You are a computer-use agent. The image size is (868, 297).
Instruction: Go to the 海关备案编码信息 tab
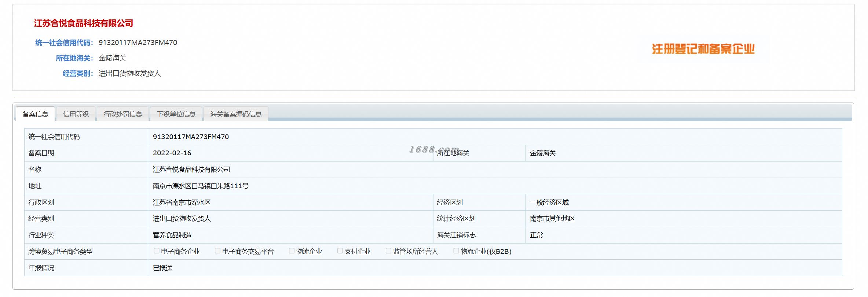(x=236, y=114)
